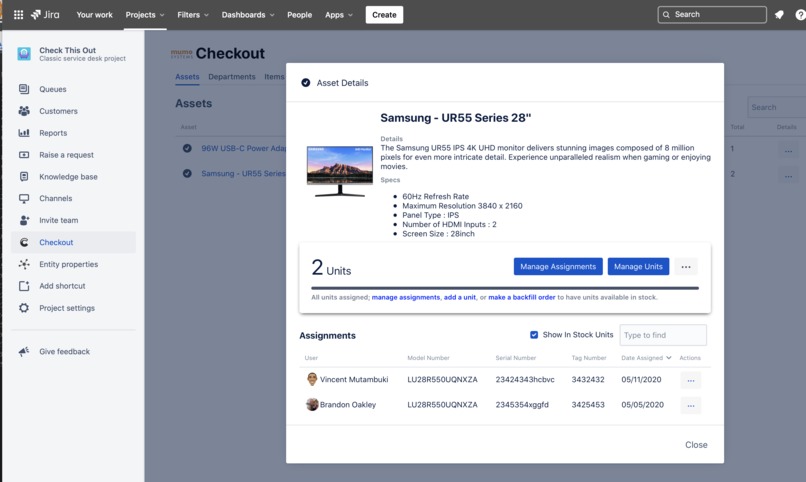Screen dimensions: 806x482
Task: Open the Jira app switcher grid icon
Action: (19, 14)
